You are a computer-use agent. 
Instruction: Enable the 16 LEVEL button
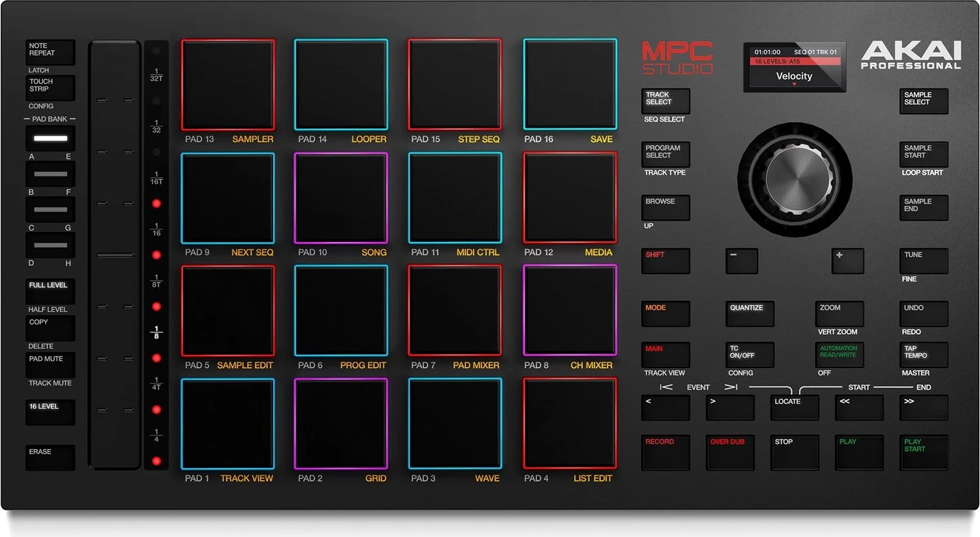[x=51, y=413]
